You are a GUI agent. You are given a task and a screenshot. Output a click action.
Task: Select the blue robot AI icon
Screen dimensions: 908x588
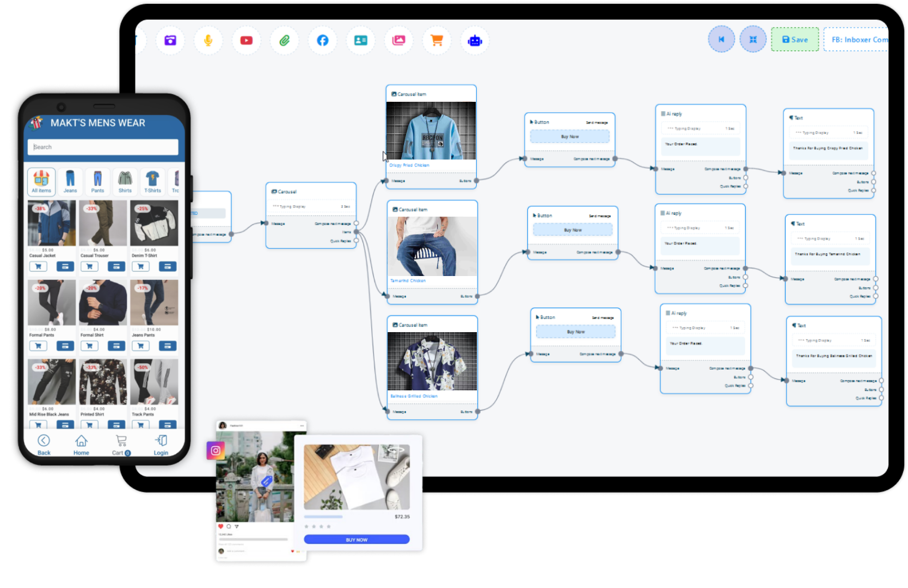475,40
